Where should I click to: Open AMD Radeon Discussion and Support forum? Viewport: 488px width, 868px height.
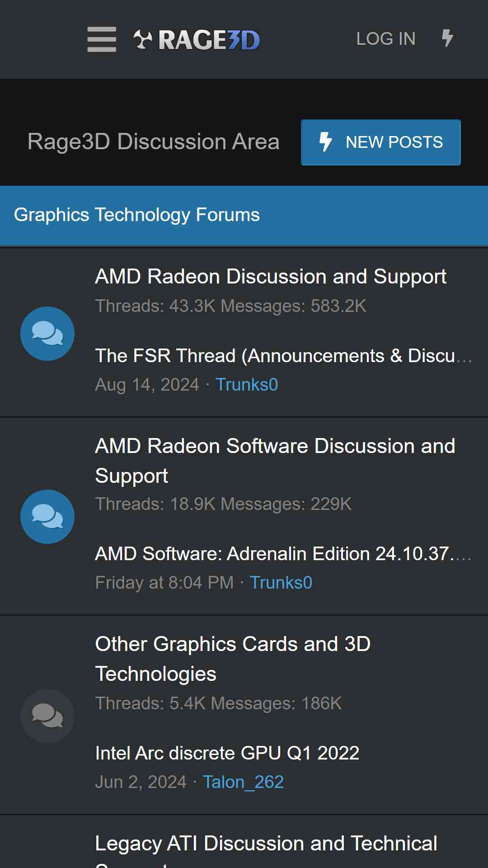coord(271,277)
